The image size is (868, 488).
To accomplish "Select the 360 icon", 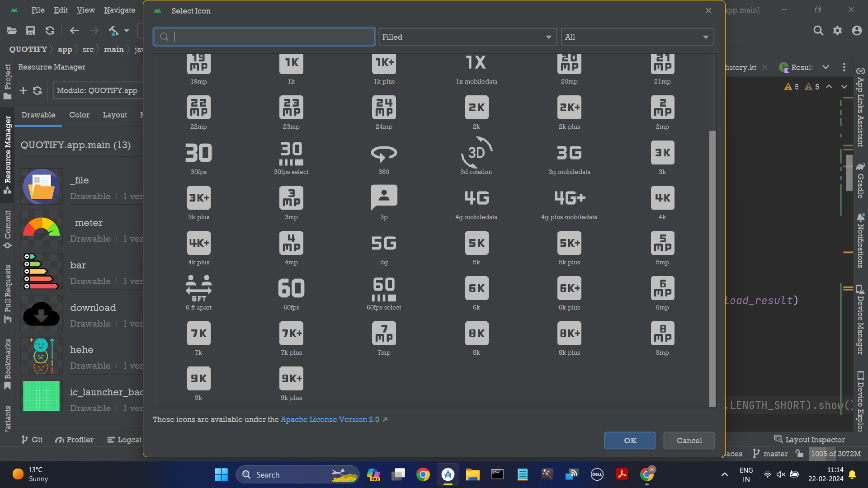I will pyautogui.click(x=383, y=153).
